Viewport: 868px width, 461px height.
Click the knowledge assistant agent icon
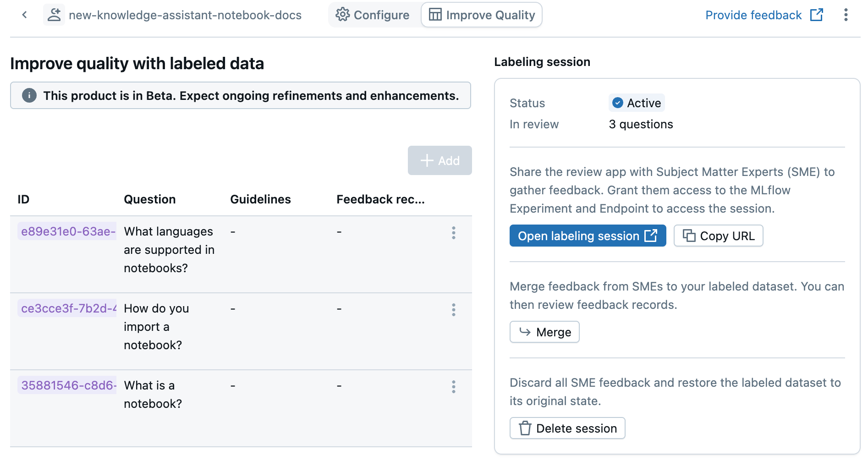click(54, 15)
